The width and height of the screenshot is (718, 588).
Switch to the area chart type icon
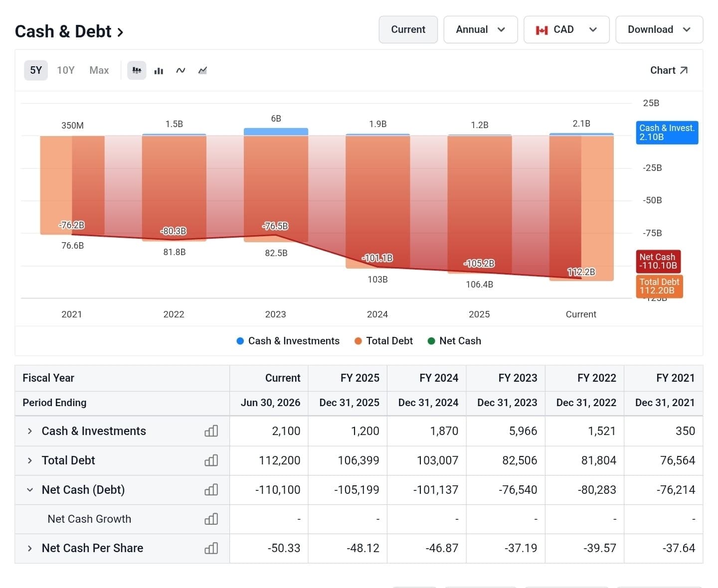coord(202,70)
